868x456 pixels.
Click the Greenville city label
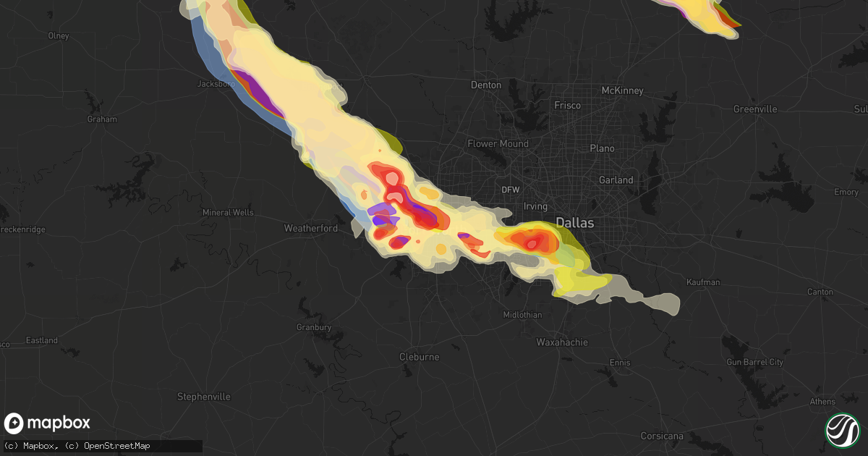[x=755, y=109]
